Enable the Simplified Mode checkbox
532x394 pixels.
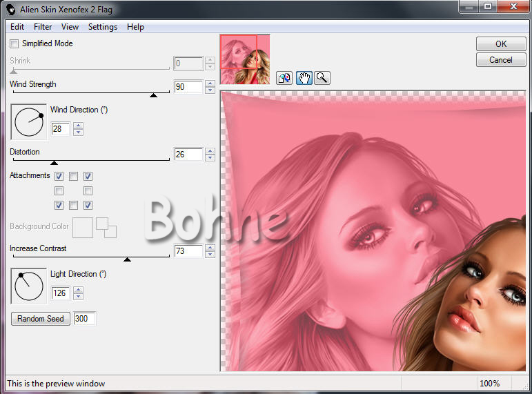(x=14, y=43)
